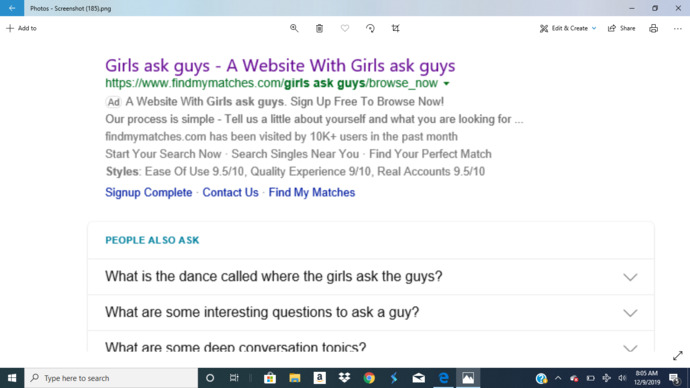Open Dropbox from the taskbar
690x388 pixels.
[x=344, y=378]
